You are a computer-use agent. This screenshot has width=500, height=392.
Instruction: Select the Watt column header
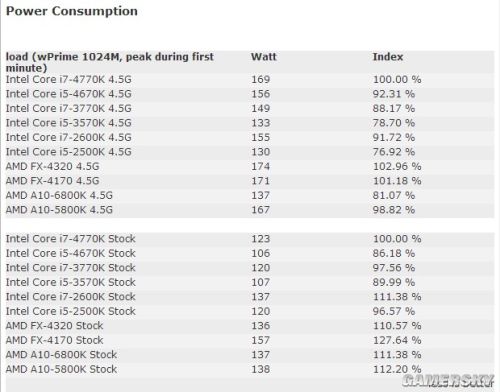coord(264,57)
